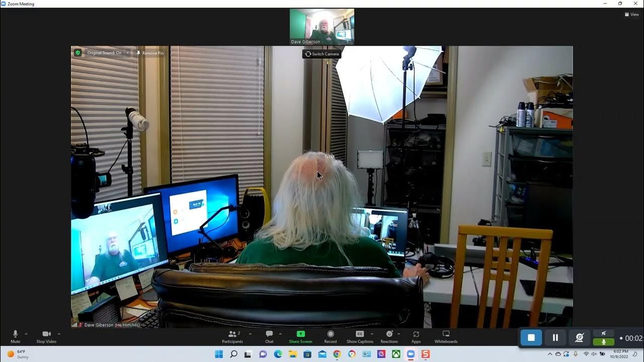The image size is (644, 362).
Task: Expand arrow next to Reactions
Action: point(399,334)
